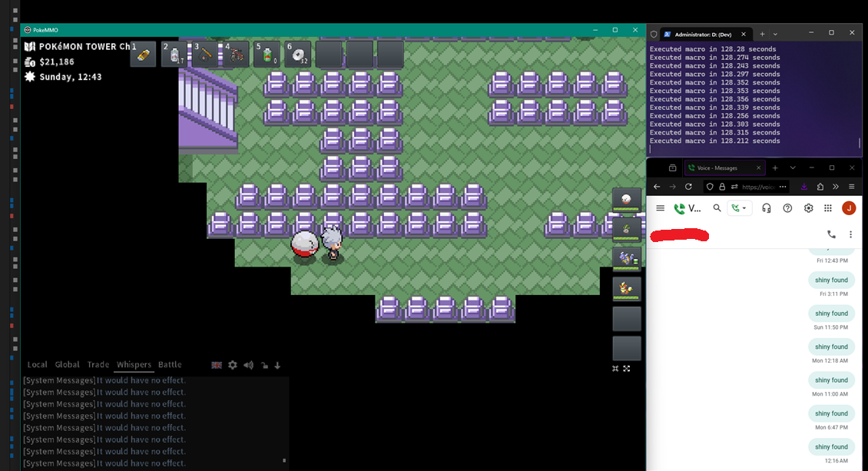This screenshot has height=471, width=868.
Task: Call the contact from the conversation header
Action: pyautogui.click(x=831, y=234)
